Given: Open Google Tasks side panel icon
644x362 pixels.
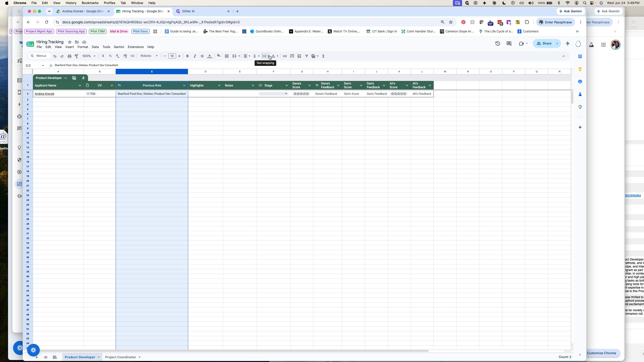Looking at the screenshot, I should pos(580,82).
